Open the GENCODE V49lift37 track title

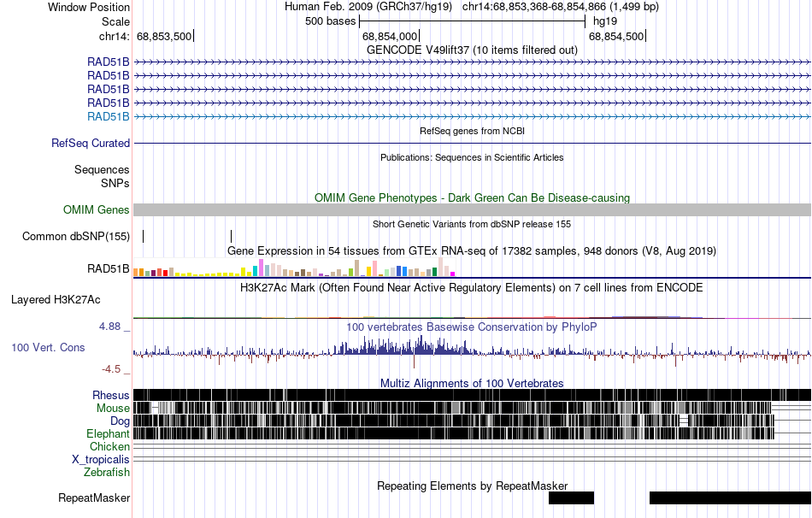click(472, 50)
